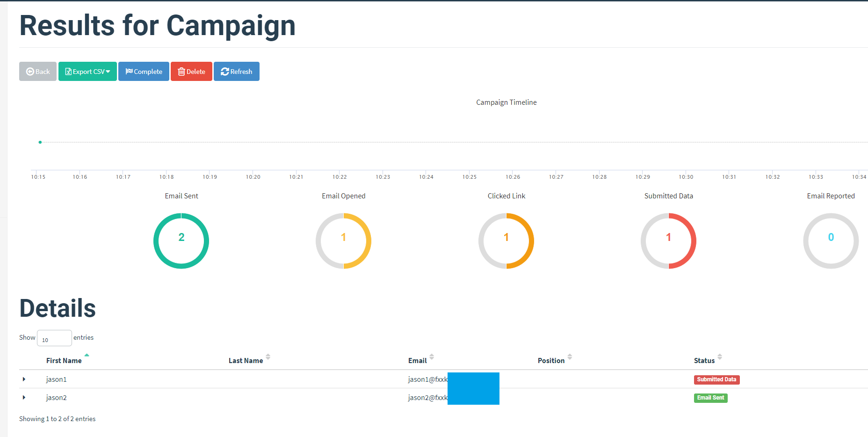Open the Export CSV dropdown
Viewport: 868px width, 437px height.
87,72
